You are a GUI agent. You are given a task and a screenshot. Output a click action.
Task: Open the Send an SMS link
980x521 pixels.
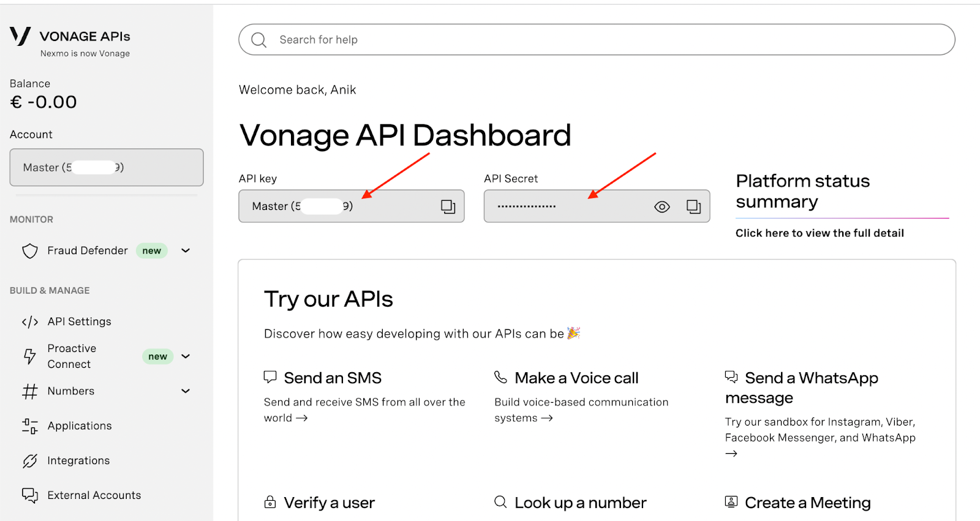pos(333,378)
